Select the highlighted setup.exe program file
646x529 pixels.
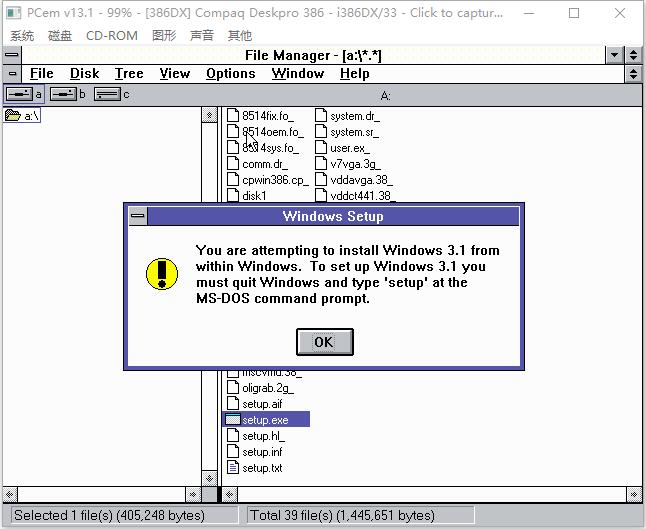pyautogui.click(x=266, y=420)
